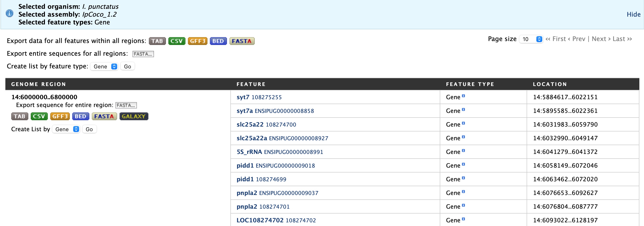Go to Next page
Viewport: 644px width, 226px height.
(x=601, y=39)
